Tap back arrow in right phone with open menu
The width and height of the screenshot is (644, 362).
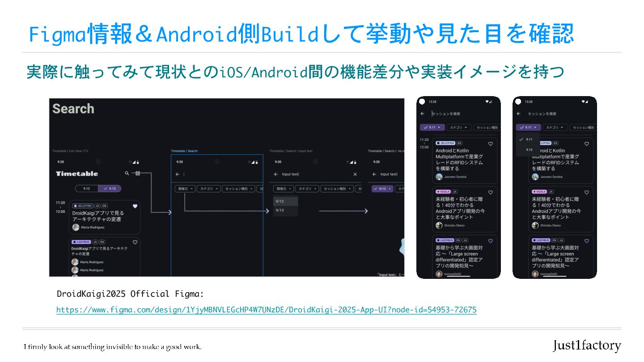519,114
